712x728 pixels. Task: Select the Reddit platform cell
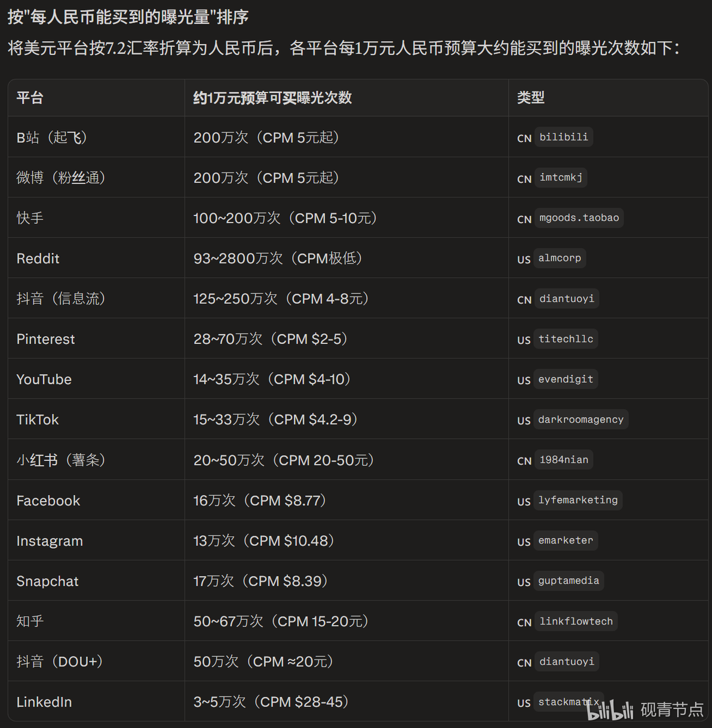pyautogui.click(x=96, y=258)
